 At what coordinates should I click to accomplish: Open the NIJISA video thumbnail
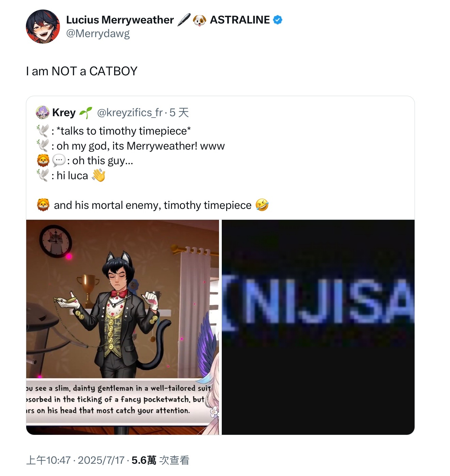318,327
